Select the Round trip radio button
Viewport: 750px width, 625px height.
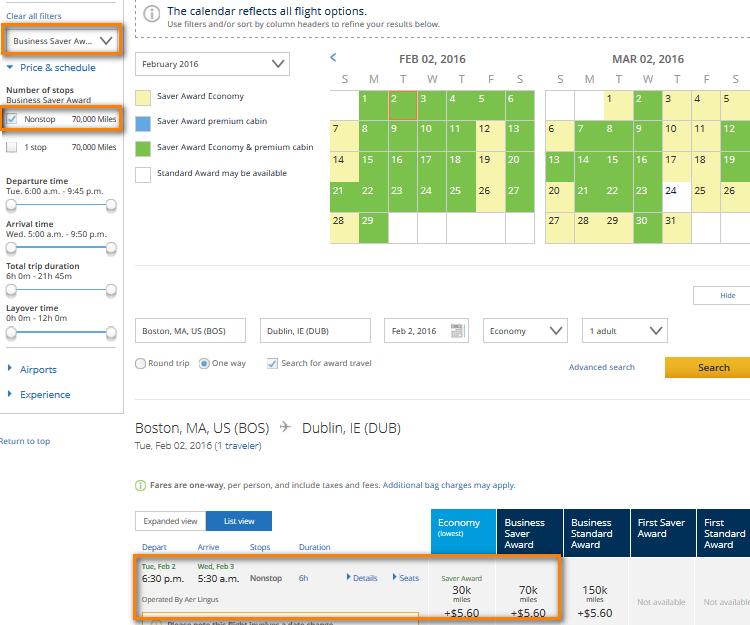(140, 363)
